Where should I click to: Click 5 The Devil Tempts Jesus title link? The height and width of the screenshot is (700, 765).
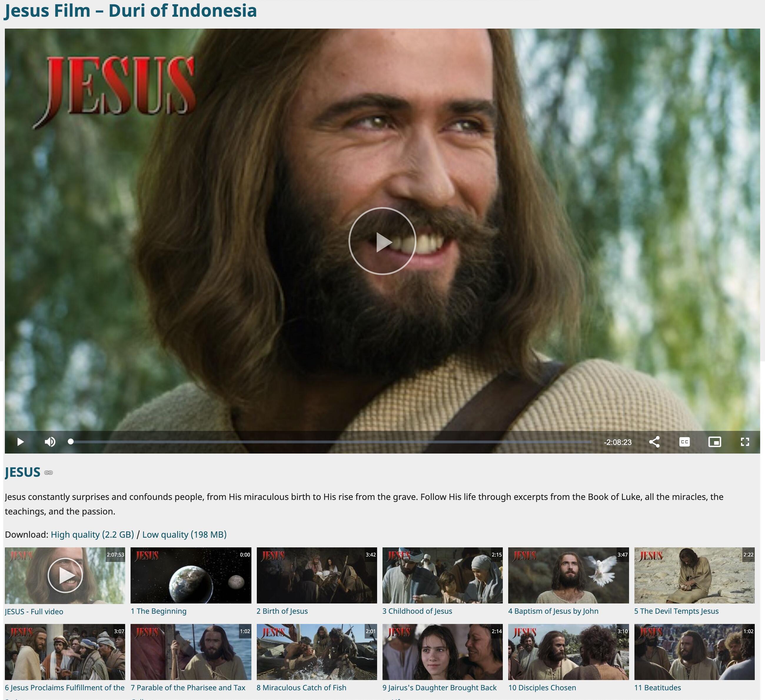[676, 611]
